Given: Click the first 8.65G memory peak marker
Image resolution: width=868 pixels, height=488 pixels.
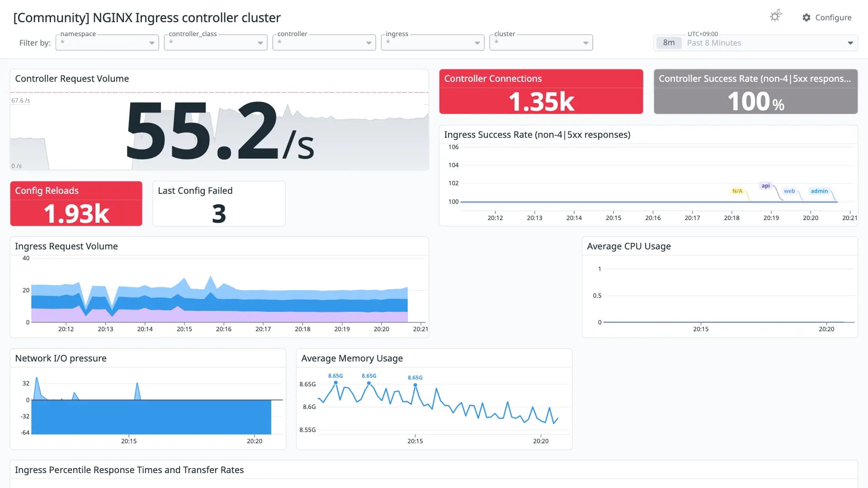Looking at the screenshot, I should [x=335, y=383].
